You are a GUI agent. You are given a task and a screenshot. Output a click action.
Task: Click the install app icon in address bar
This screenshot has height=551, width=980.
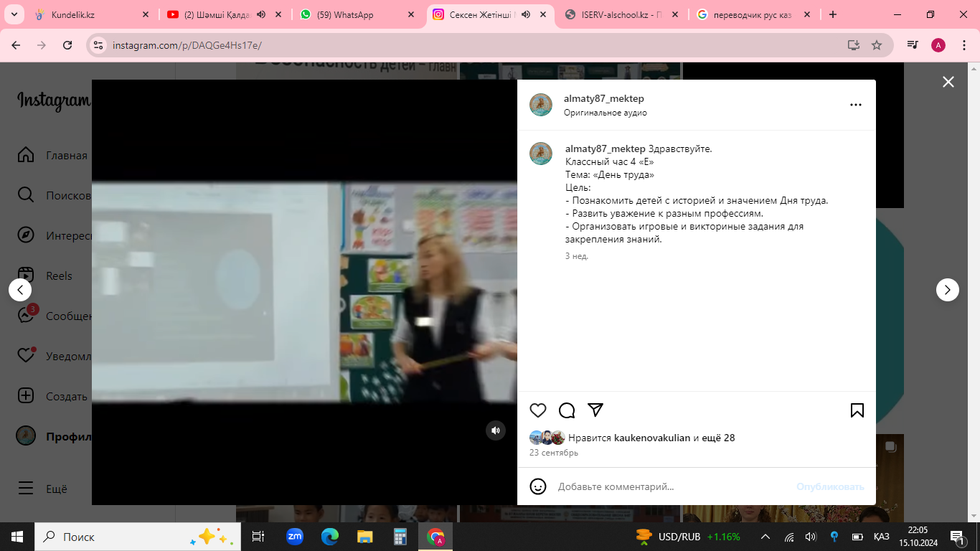click(x=853, y=45)
